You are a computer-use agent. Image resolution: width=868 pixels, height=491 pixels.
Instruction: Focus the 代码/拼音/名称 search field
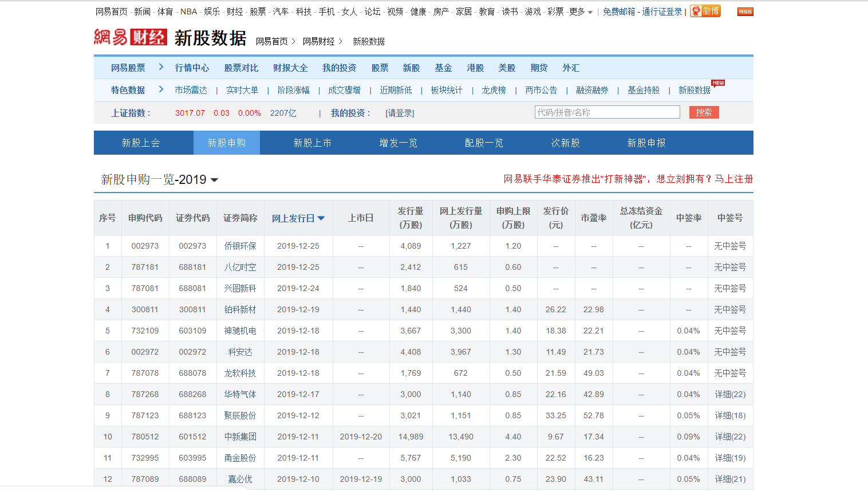click(607, 112)
